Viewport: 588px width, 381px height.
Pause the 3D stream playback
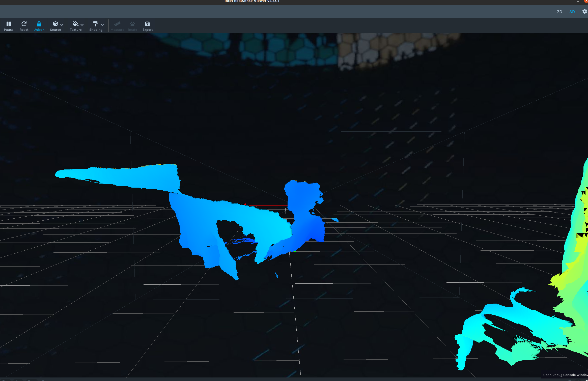coord(9,24)
